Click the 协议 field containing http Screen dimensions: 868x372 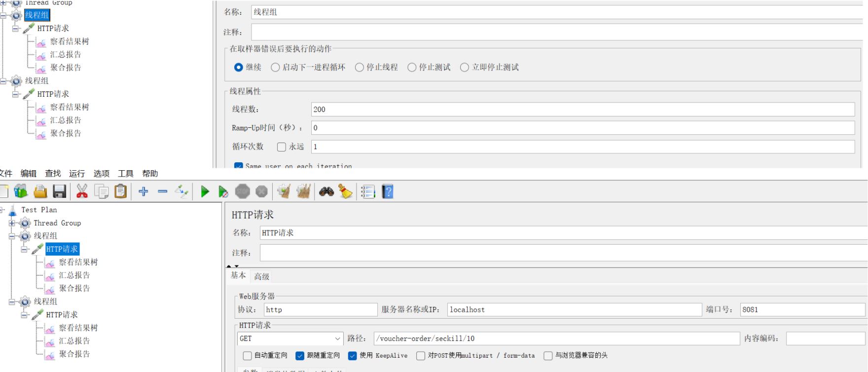tap(321, 310)
